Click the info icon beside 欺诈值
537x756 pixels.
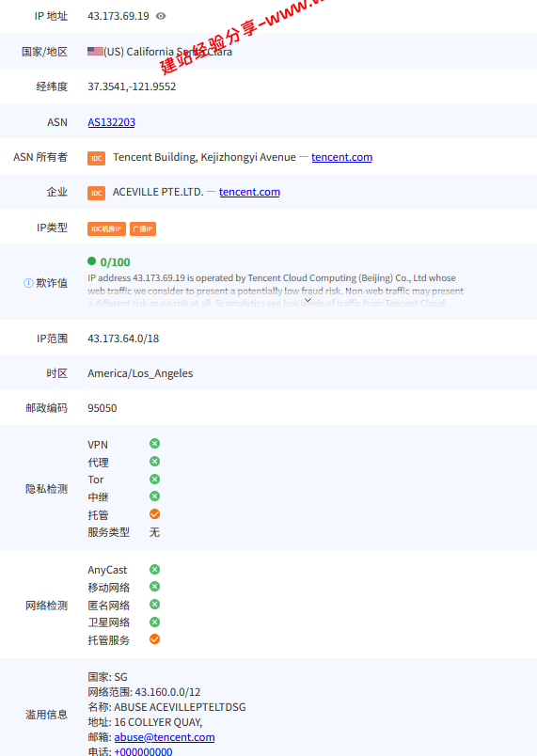[x=28, y=283]
